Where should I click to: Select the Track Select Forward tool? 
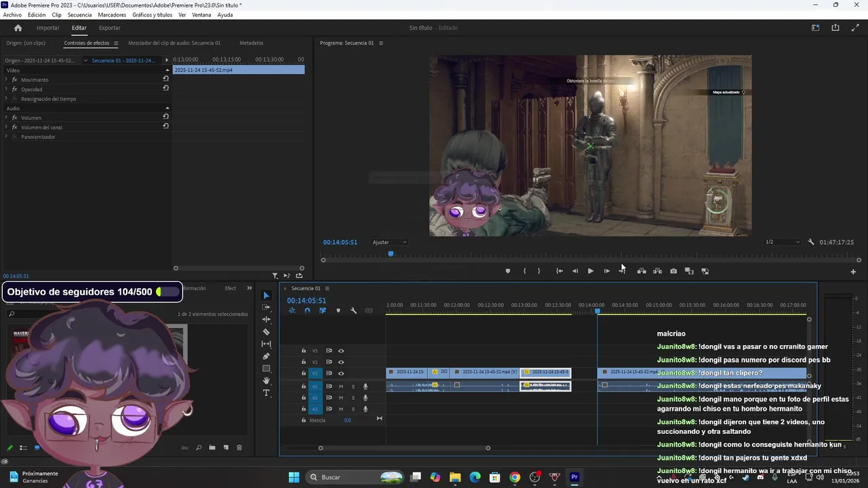(x=267, y=307)
